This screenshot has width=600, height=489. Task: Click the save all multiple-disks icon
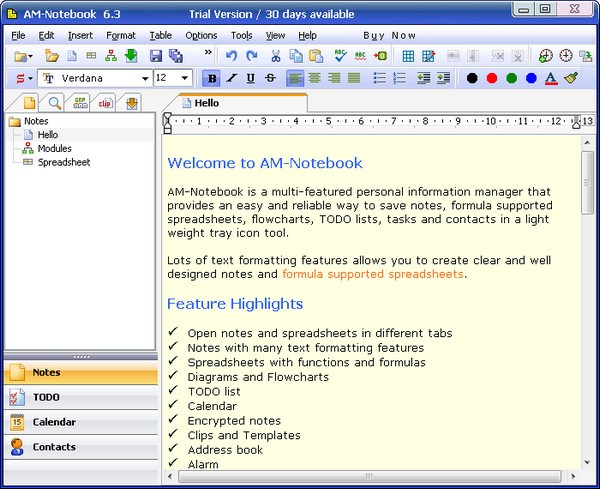click(176, 56)
